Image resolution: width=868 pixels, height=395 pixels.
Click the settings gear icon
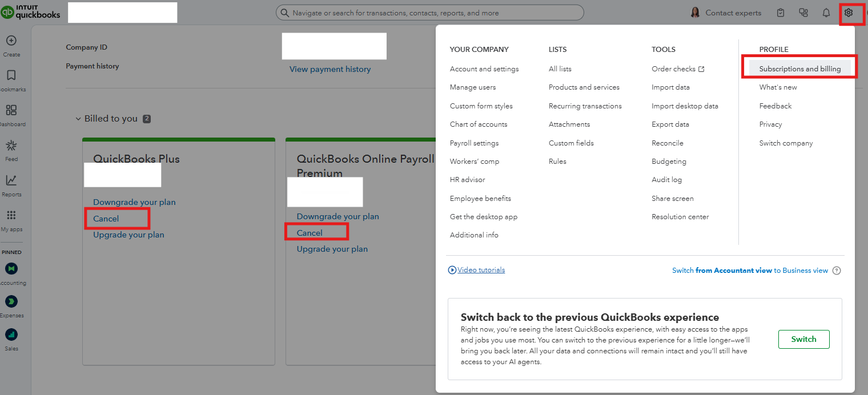coord(849,13)
